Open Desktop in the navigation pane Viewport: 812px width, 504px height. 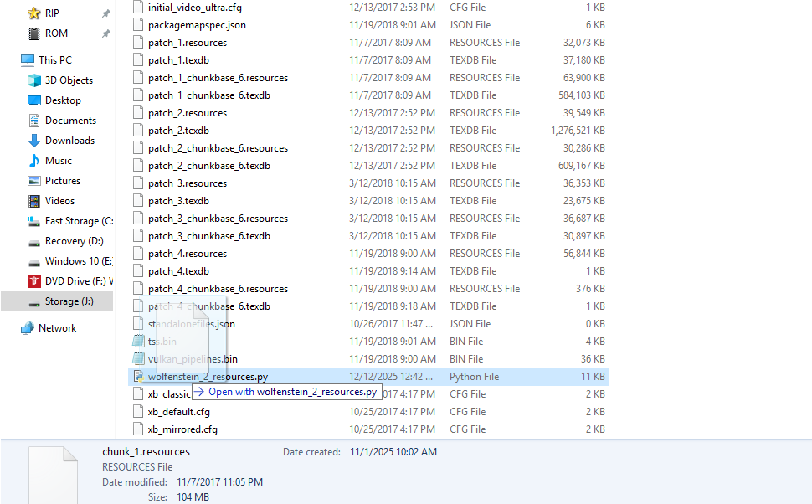coord(63,100)
